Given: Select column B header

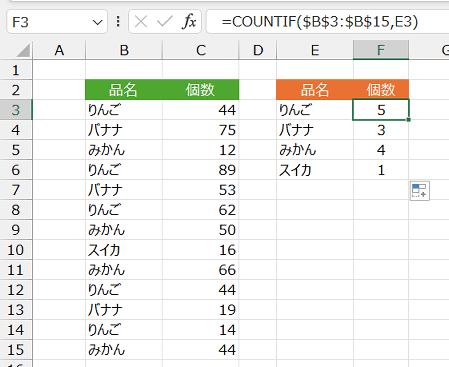Looking at the screenshot, I should tap(124, 50).
